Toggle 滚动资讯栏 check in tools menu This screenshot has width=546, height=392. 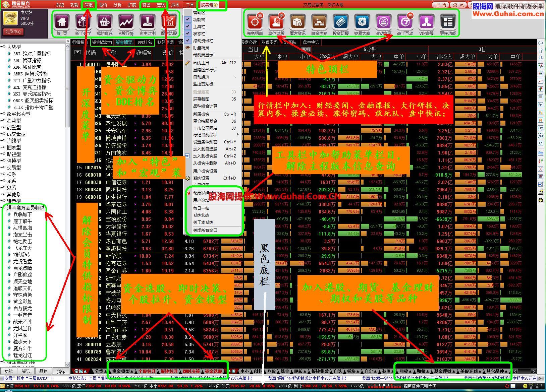[188, 41]
